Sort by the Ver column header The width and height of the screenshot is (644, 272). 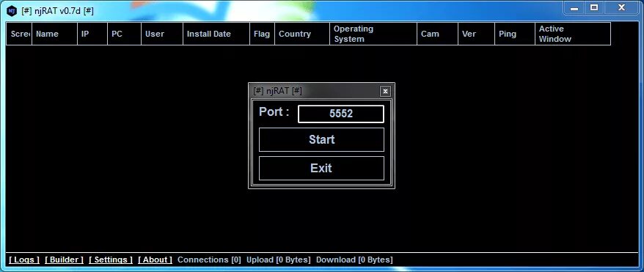click(x=476, y=34)
